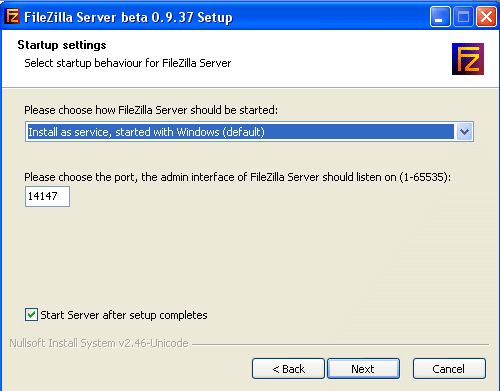The width and height of the screenshot is (500, 391).
Task: Click the 'Start Server after setup completes' label
Action: 124,315
